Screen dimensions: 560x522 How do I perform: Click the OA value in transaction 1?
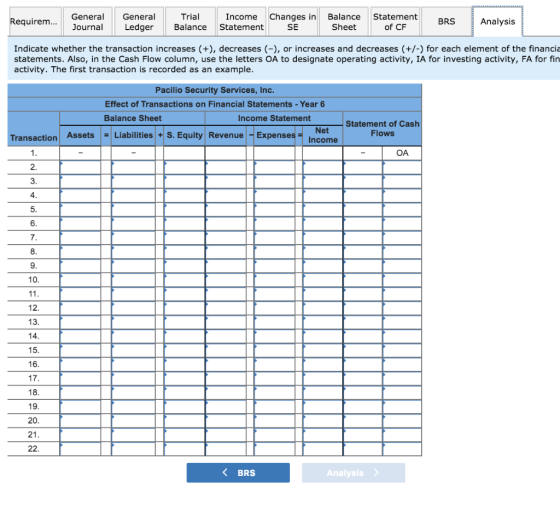(x=402, y=153)
